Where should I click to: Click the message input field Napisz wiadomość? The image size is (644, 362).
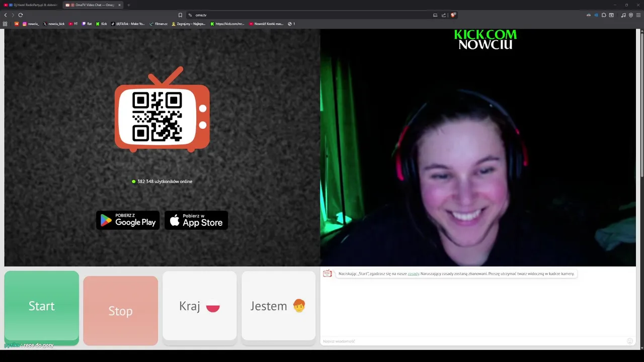473,341
